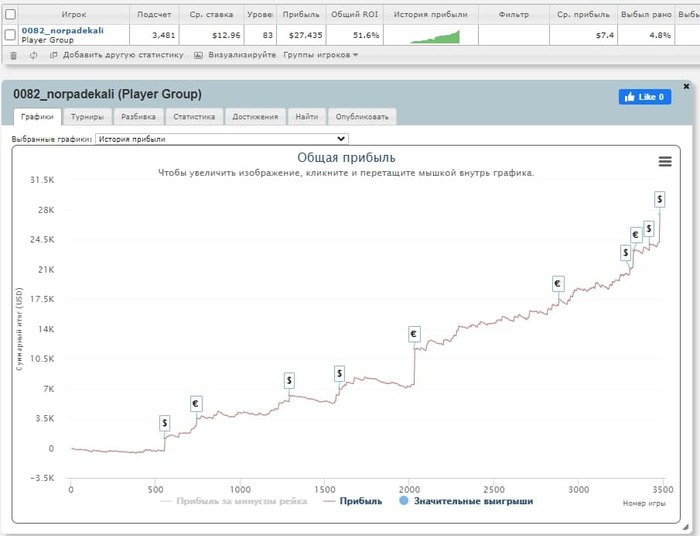Close the player group panel with X
700x536 pixels.
pyautogui.click(x=686, y=86)
